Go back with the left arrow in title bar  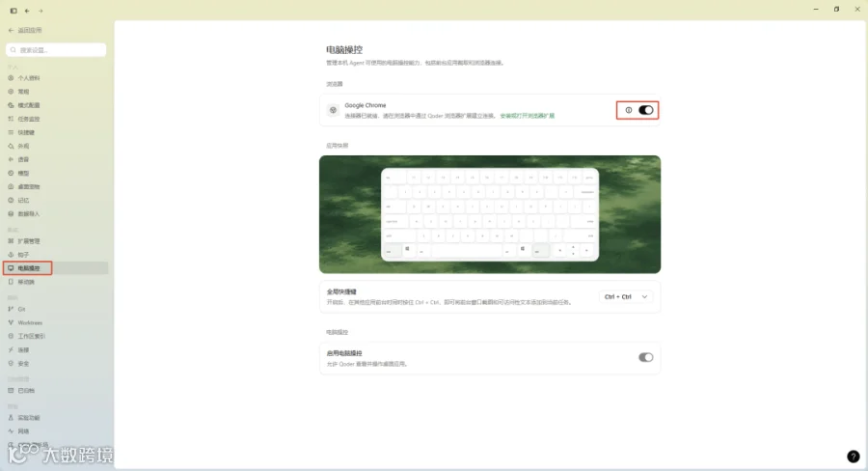tap(27, 11)
